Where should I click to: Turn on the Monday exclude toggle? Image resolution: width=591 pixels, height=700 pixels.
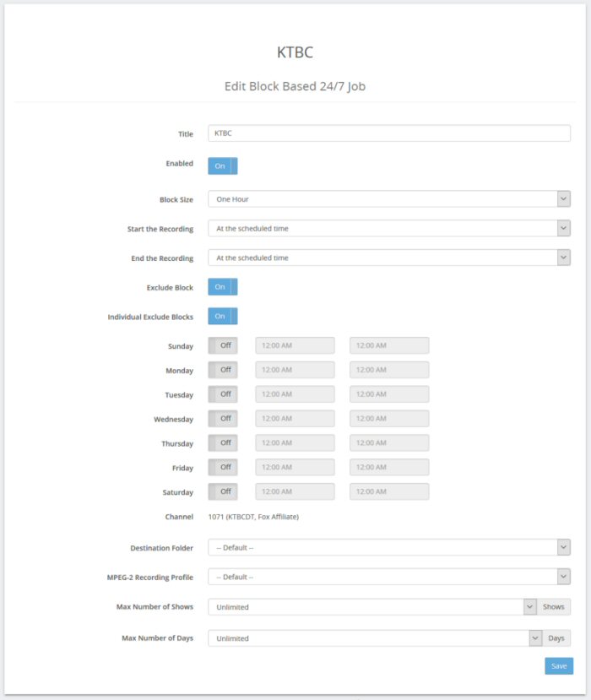(x=223, y=370)
